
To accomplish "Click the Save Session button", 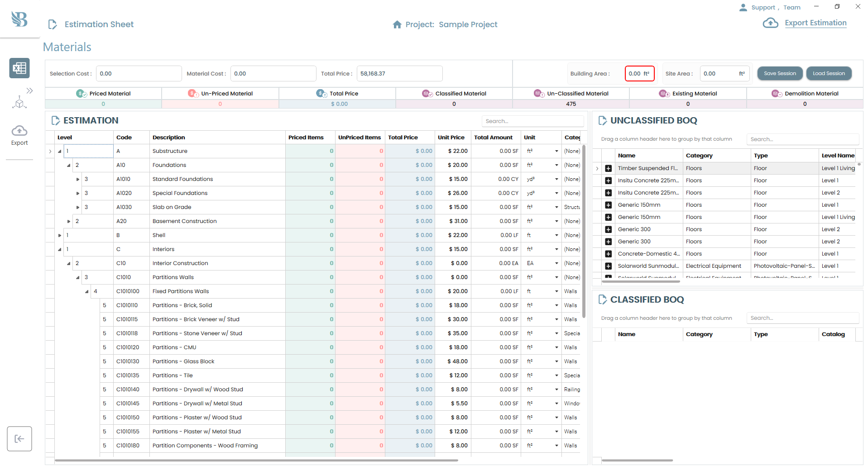I will pyautogui.click(x=780, y=73).
